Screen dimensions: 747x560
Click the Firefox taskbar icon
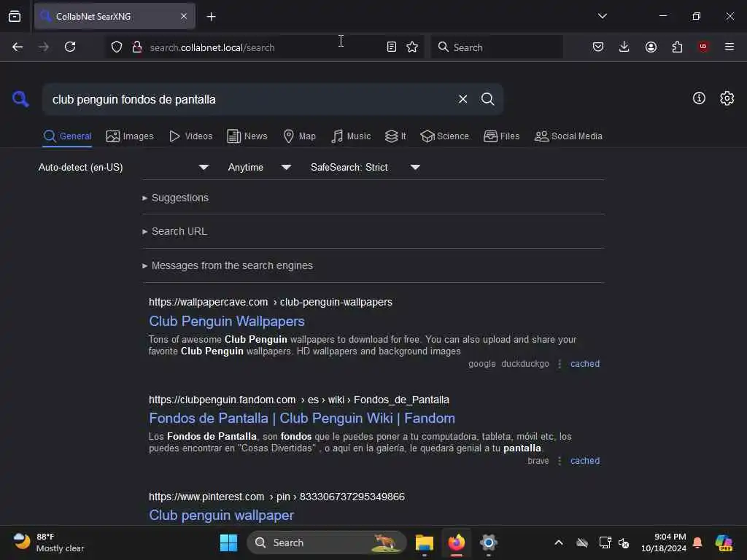coord(457,542)
